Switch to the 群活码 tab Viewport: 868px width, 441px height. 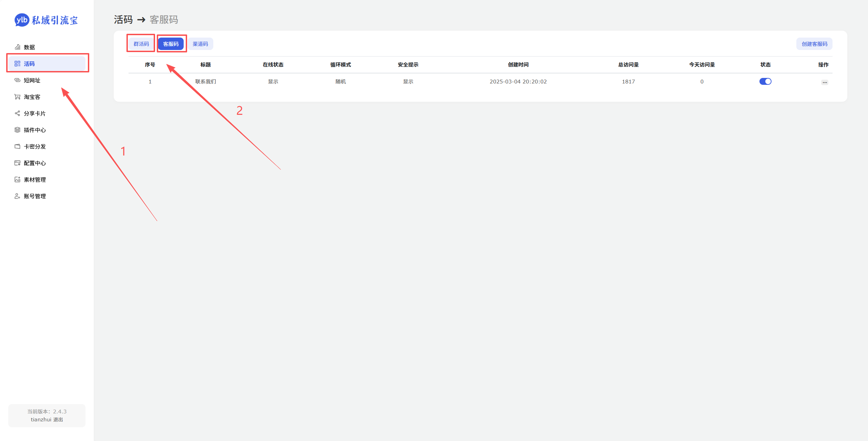point(141,44)
